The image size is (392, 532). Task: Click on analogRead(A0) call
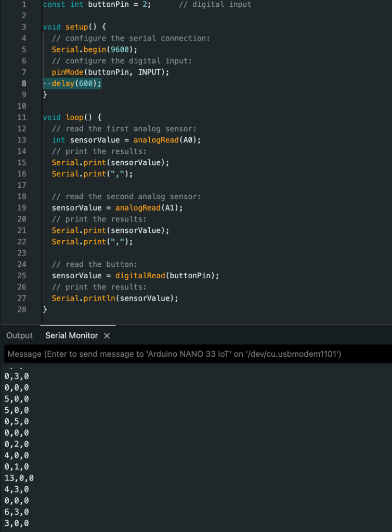[166, 140]
